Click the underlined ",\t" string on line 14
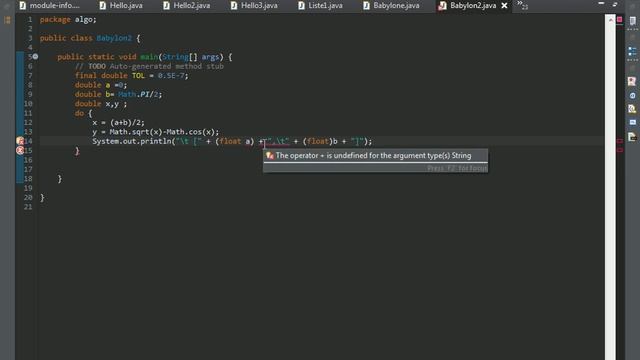Viewport: 640px width, 360px height. pyautogui.click(x=277, y=141)
